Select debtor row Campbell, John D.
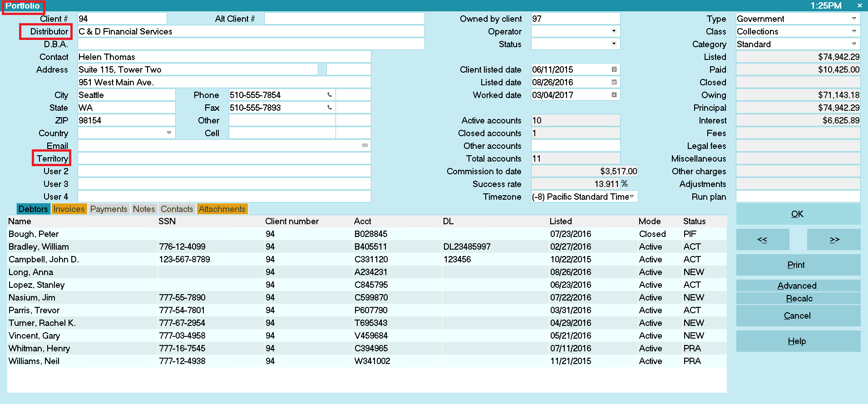This screenshot has width=868, height=404. [x=367, y=259]
